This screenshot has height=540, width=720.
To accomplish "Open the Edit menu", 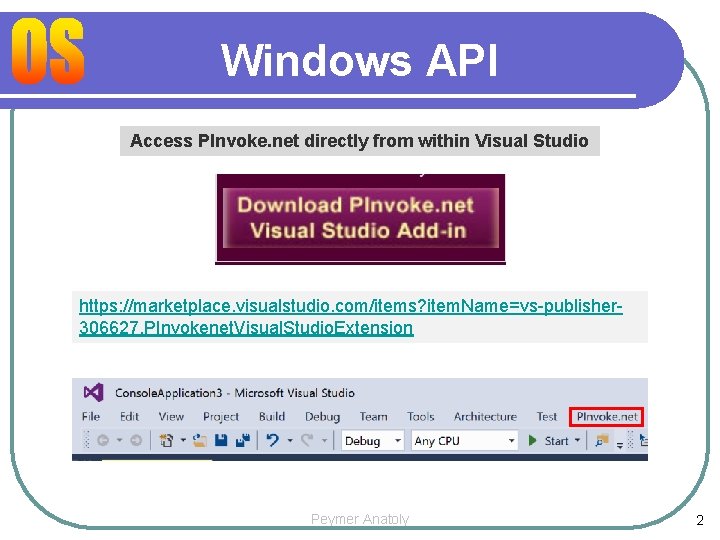I will click(129, 416).
